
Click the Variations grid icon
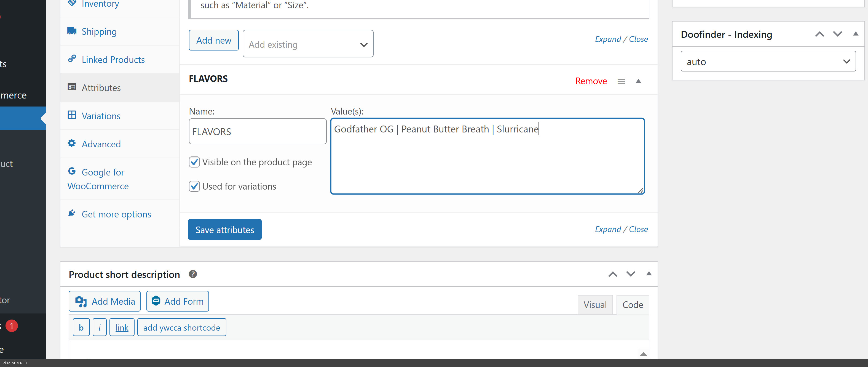tap(71, 115)
